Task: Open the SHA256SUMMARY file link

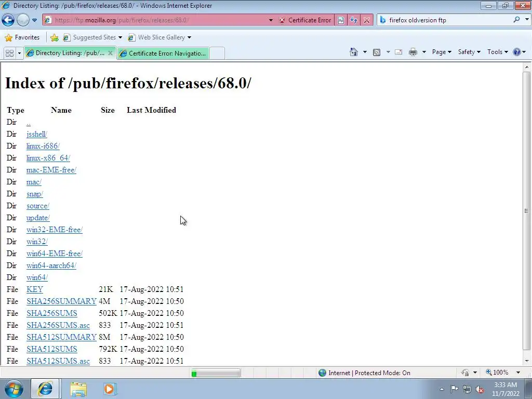Action: pyautogui.click(x=61, y=301)
